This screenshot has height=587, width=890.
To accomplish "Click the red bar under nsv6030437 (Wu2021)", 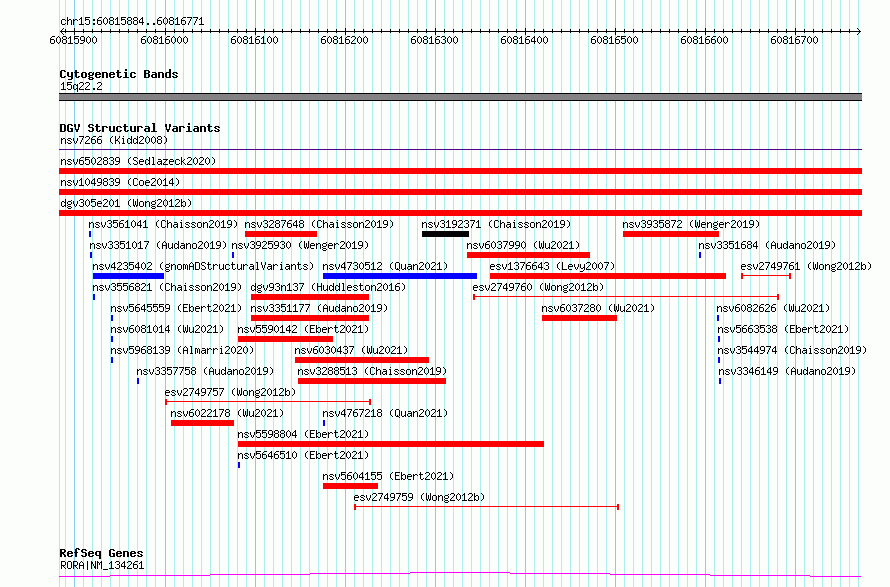I will 362,360.
